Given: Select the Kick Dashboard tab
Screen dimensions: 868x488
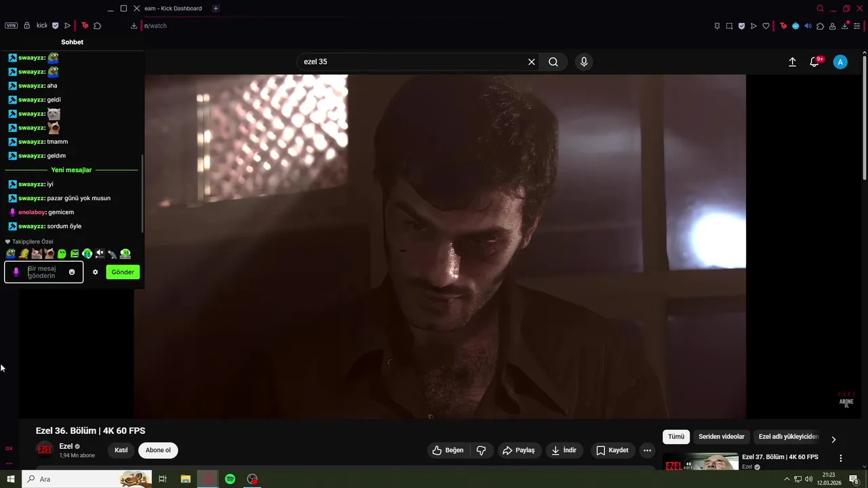Looking at the screenshot, I should [x=173, y=8].
